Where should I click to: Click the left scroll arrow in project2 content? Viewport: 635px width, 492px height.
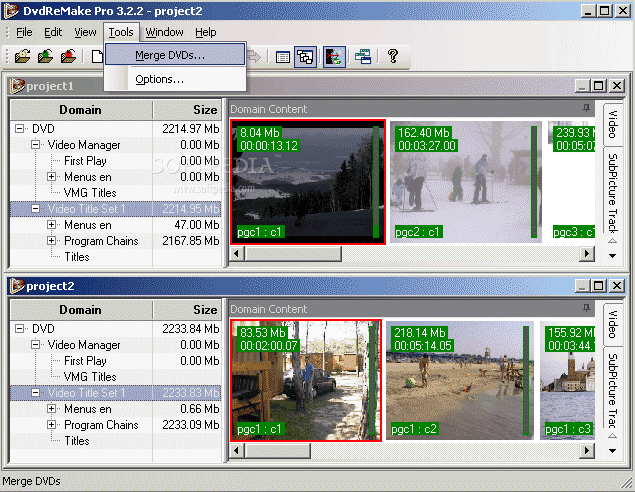click(237, 451)
